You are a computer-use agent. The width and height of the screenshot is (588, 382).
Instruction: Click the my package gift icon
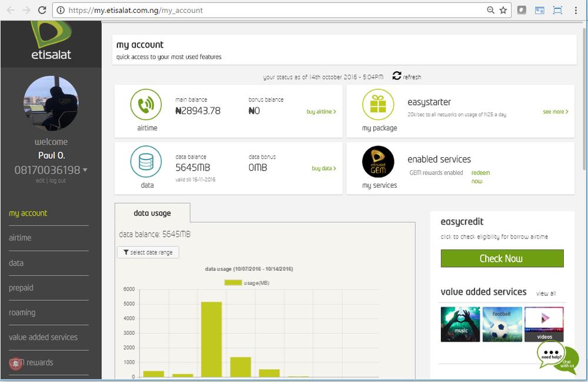(x=378, y=105)
